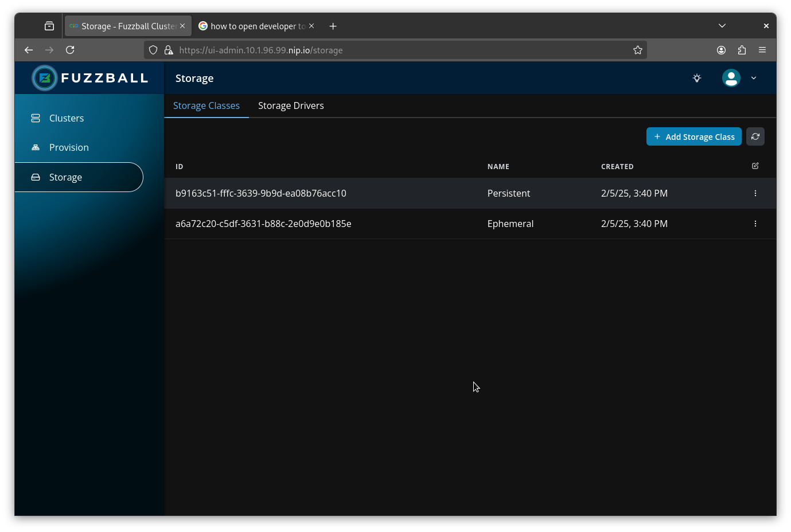Image resolution: width=791 pixels, height=532 pixels.
Task: Open Clusters in the sidebar
Action: pyautogui.click(x=79, y=118)
